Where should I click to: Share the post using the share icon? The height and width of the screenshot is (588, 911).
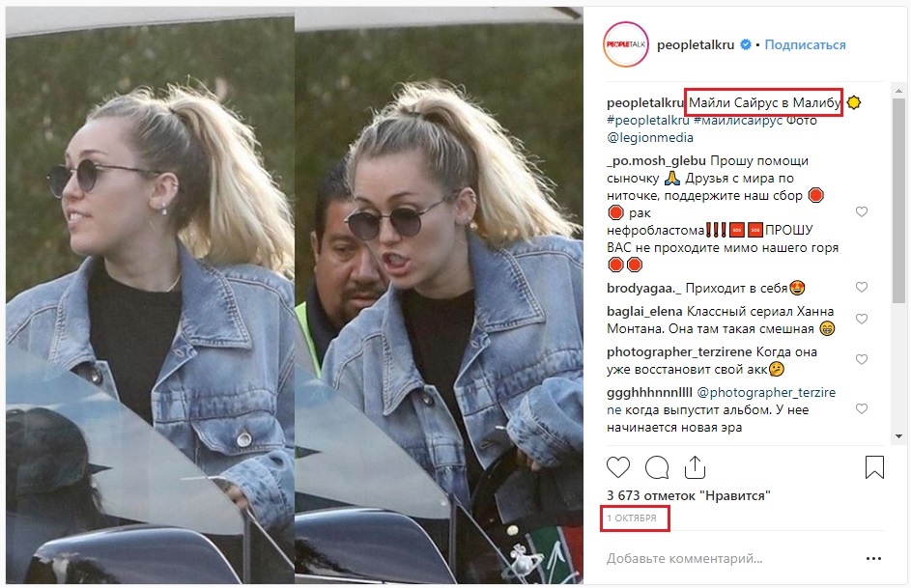click(695, 467)
